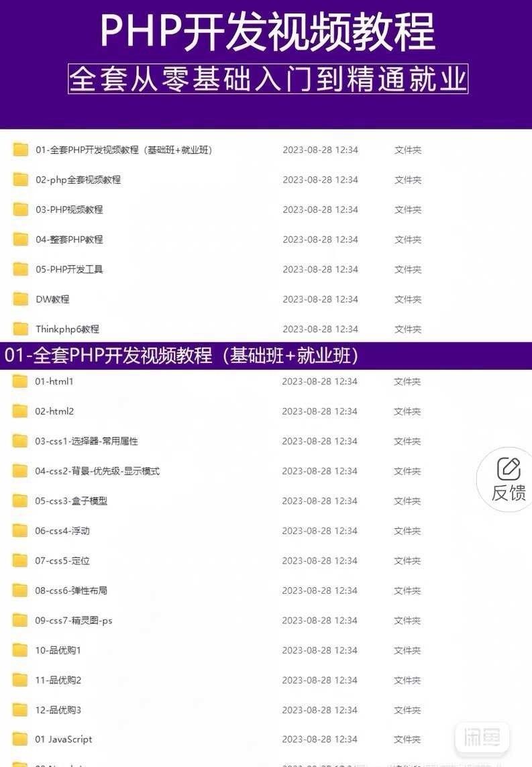Click the 闲鱼 watermark logo

click(x=482, y=737)
